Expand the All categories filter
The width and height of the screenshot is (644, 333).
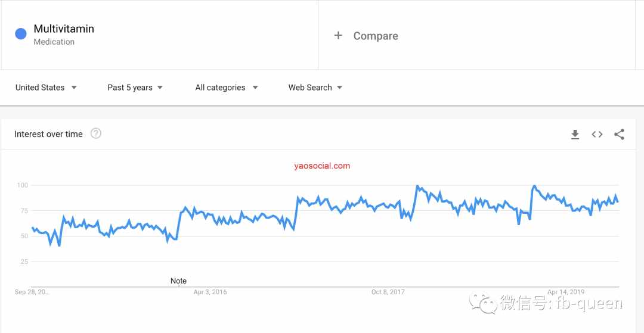tap(227, 88)
